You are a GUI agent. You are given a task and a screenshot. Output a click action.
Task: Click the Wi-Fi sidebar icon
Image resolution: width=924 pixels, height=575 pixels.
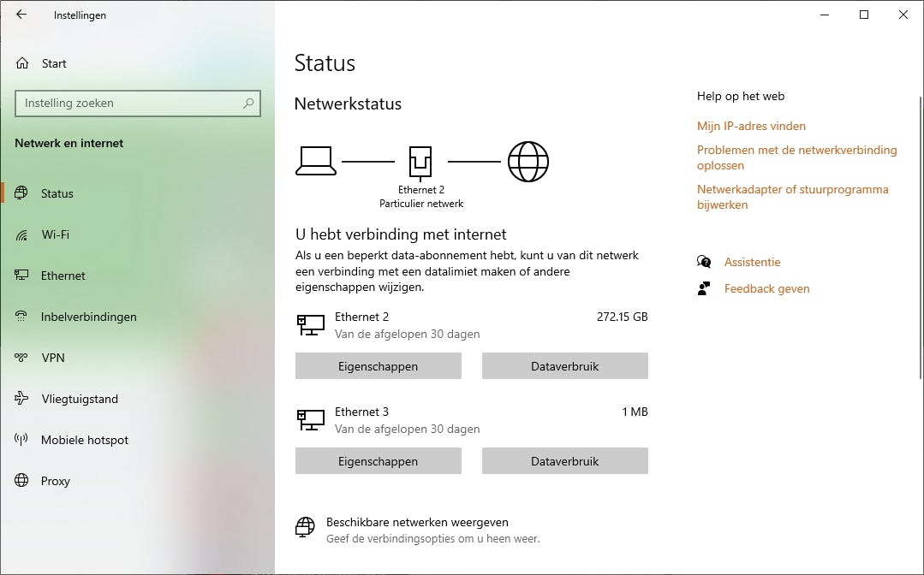[22, 234]
